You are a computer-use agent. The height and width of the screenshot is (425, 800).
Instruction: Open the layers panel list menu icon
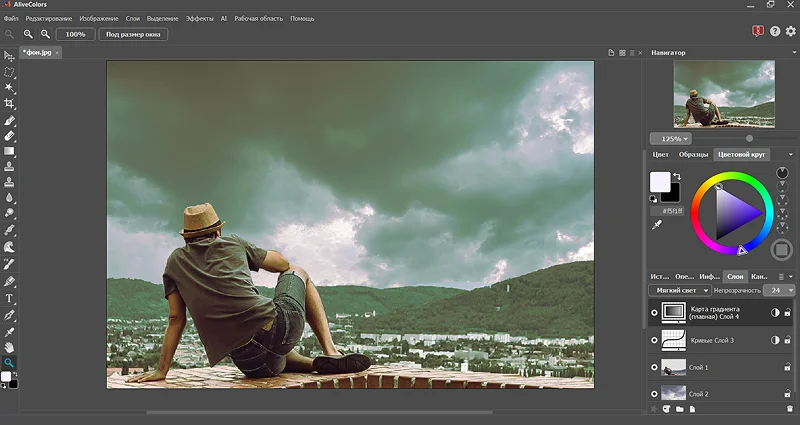pyautogui.click(x=781, y=277)
